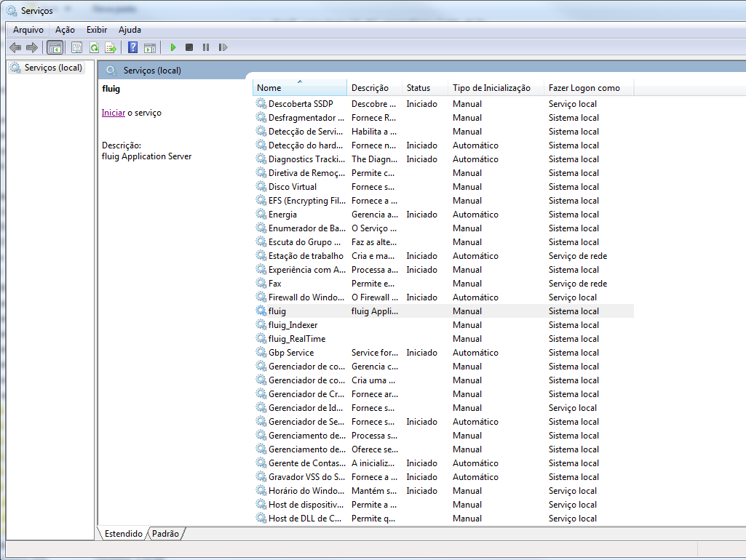The height and width of the screenshot is (560, 746).
Task: Select the Detecção do hard... service row
Action: [x=443, y=145]
